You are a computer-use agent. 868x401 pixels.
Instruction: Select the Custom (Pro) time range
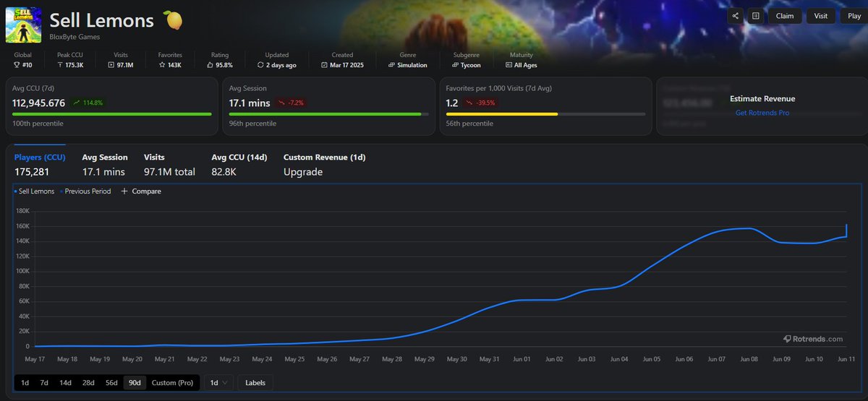pyautogui.click(x=173, y=382)
